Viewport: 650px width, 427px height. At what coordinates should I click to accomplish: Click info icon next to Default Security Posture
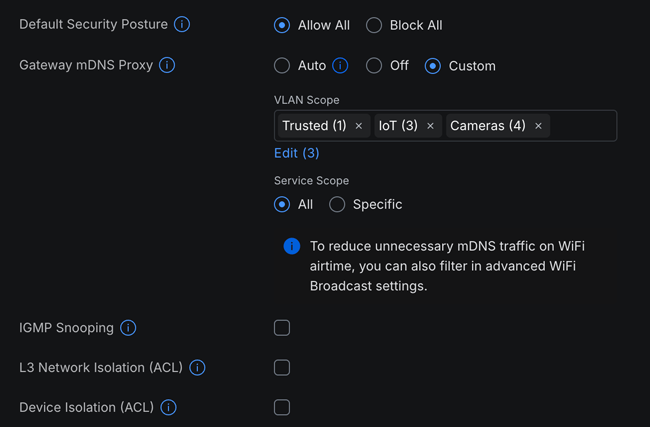pos(182,25)
